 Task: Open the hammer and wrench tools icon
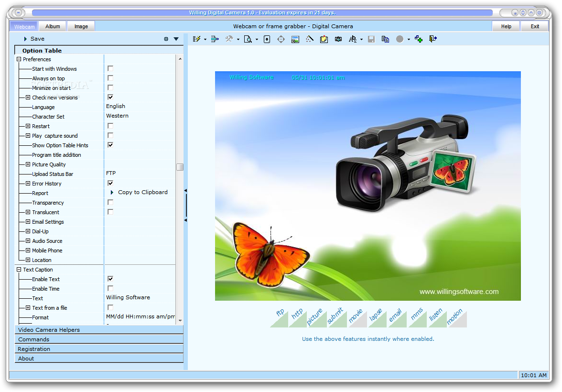click(229, 39)
